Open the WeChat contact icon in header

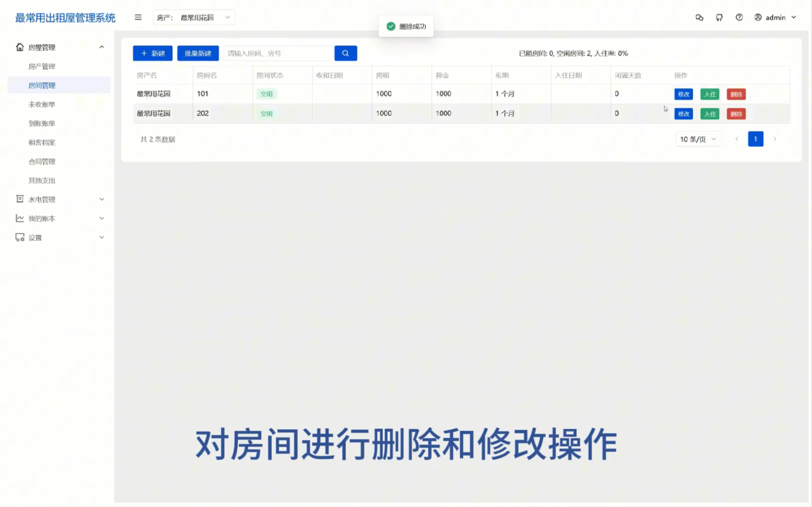[x=700, y=17]
